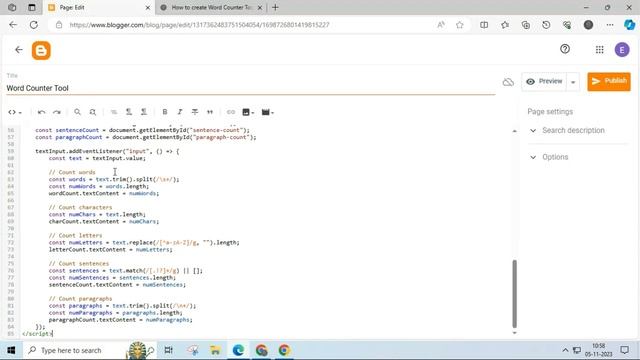Open the find magnifier tool
The width and height of the screenshot is (640, 360).
click(77, 112)
